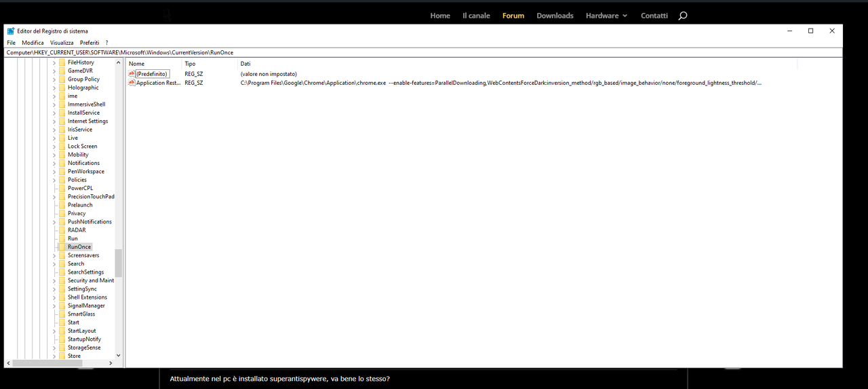Click the GameDVR folder icon
Viewport: 868px width, 389px height.
click(x=62, y=71)
